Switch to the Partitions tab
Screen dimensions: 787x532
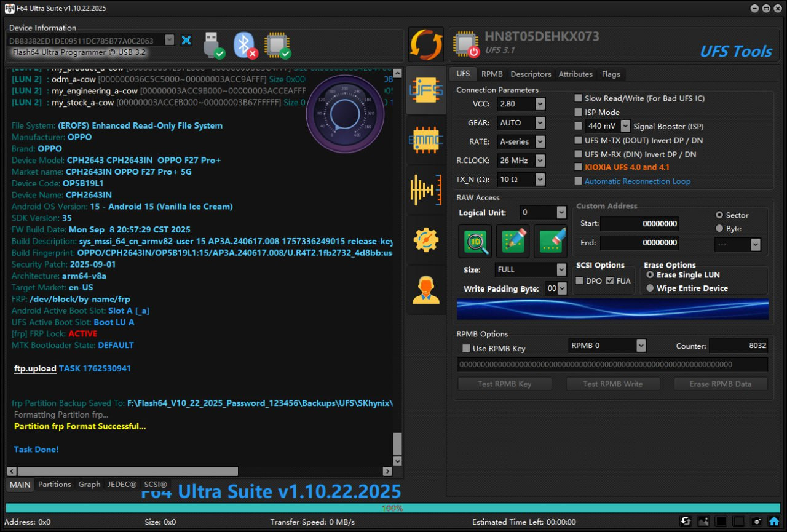pyautogui.click(x=55, y=485)
